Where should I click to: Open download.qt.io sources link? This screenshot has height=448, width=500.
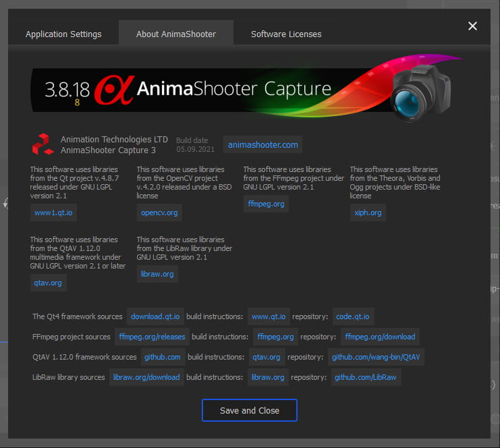click(x=155, y=316)
